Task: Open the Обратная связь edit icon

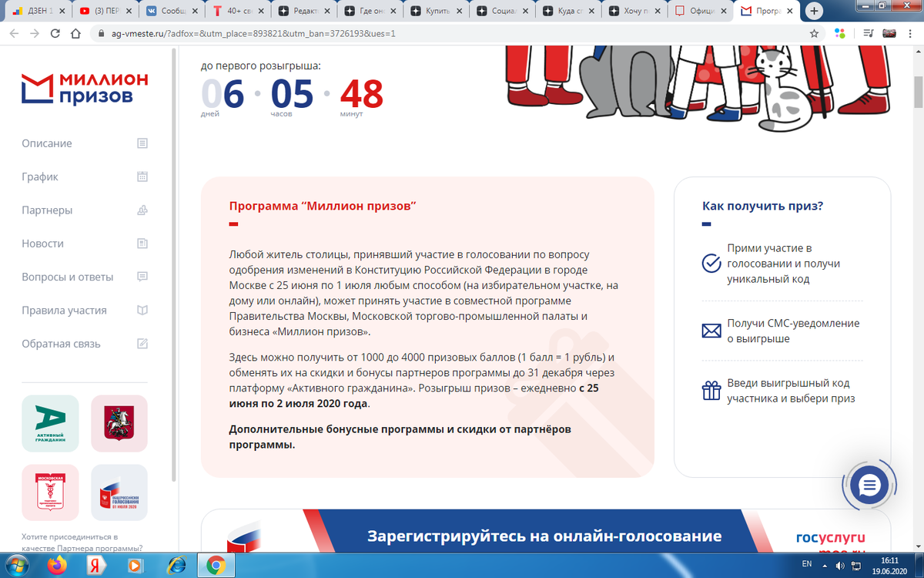Action: click(x=142, y=344)
